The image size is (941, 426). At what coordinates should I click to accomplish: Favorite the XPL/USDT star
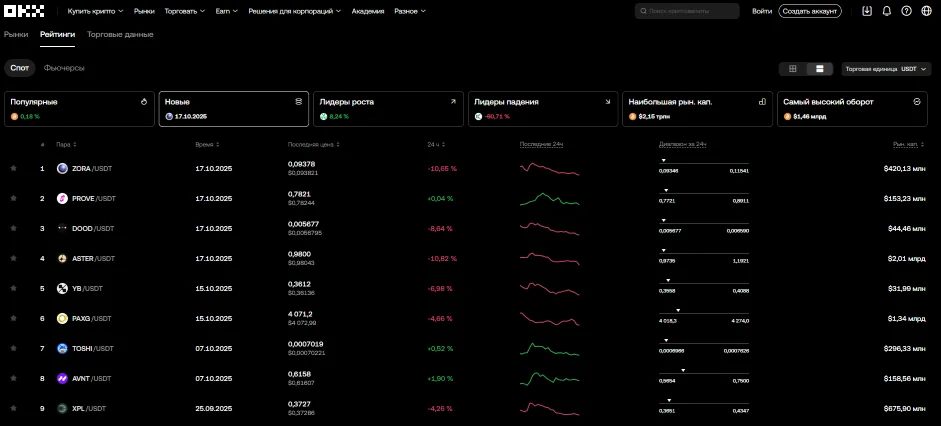pyautogui.click(x=13, y=409)
